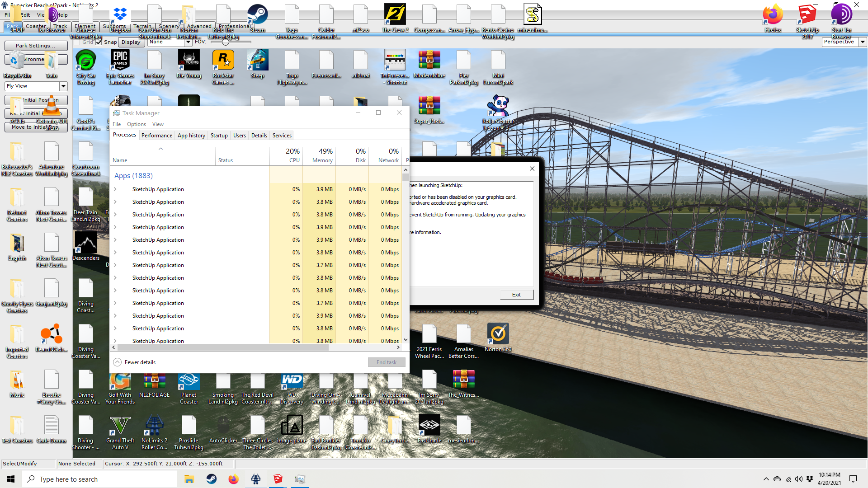868x488 pixels.
Task: Click the FOV slider handle
Action: [225, 42]
